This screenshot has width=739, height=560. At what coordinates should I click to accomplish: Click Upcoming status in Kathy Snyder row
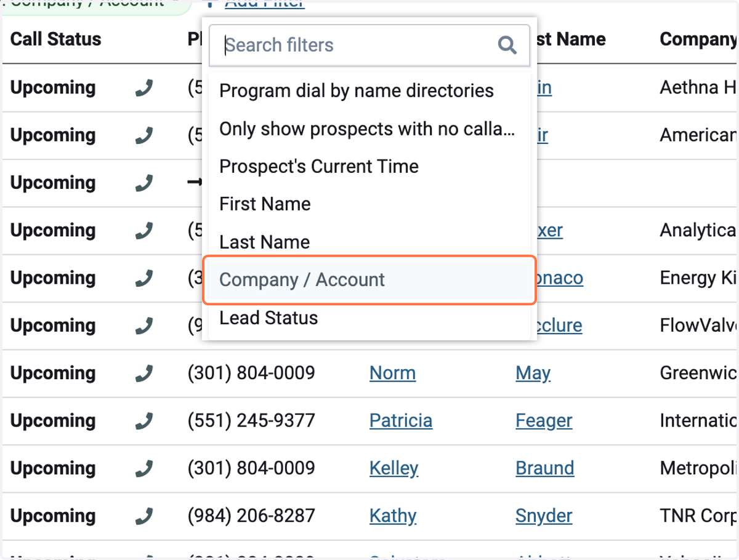coord(53,516)
